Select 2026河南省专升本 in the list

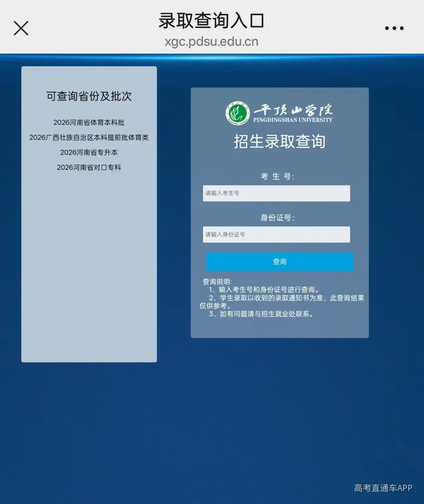tap(89, 152)
